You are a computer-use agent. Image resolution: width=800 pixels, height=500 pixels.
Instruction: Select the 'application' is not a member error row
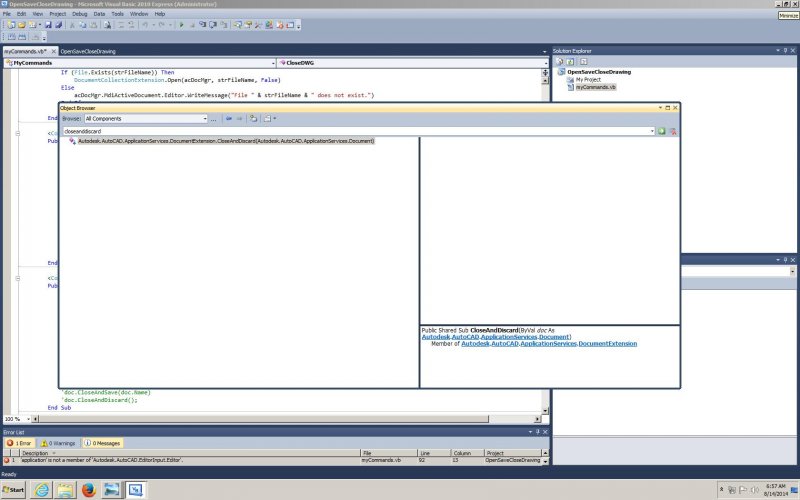click(272, 460)
